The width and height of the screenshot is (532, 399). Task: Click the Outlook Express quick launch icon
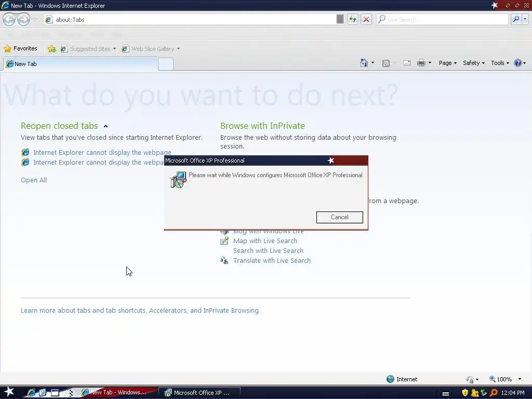(x=43, y=393)
